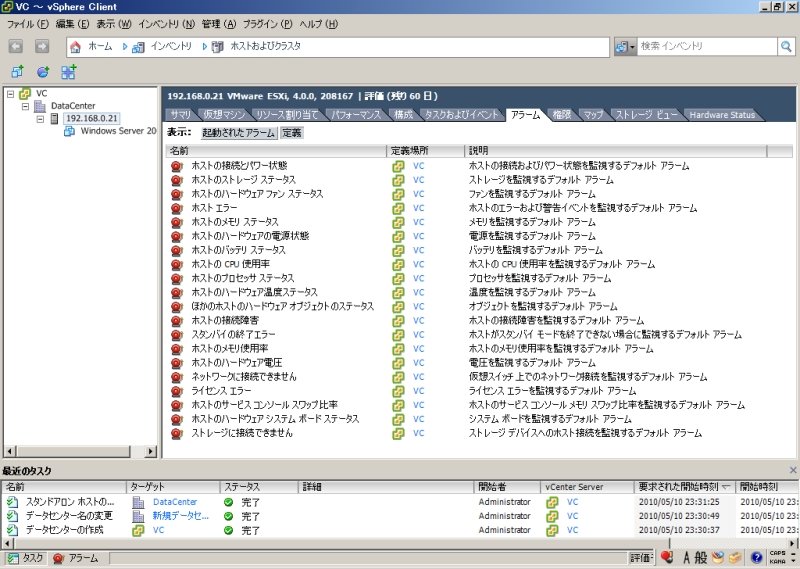800x569 pixels.
Task: Click the tasks panel horizontal scrollbar
Action: click(x=400, y=543)
